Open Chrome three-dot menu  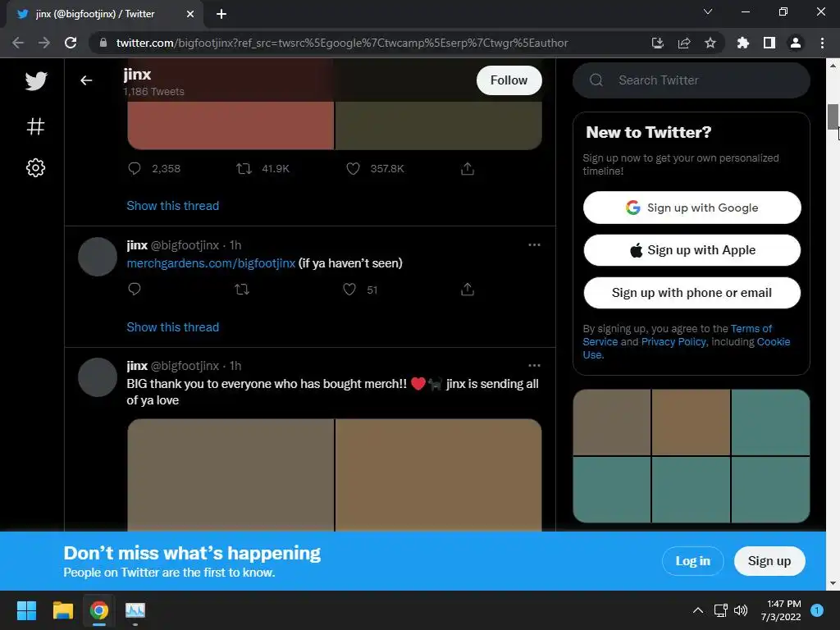pos(822,43)
